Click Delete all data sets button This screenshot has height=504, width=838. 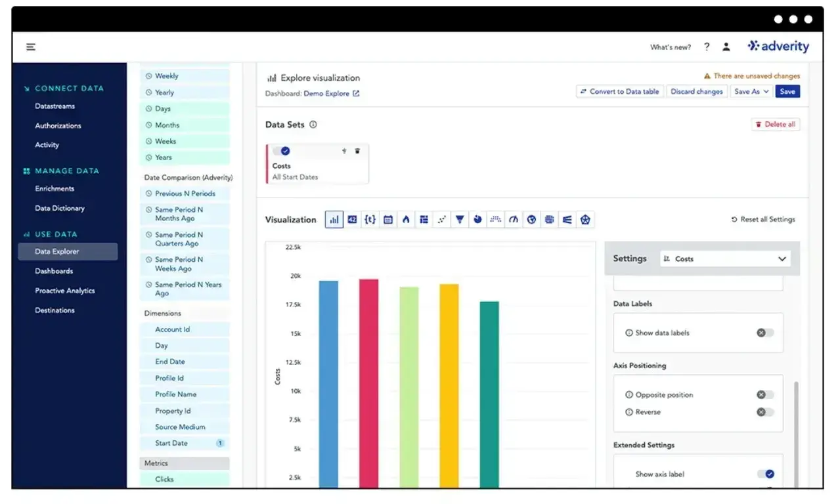776,124
